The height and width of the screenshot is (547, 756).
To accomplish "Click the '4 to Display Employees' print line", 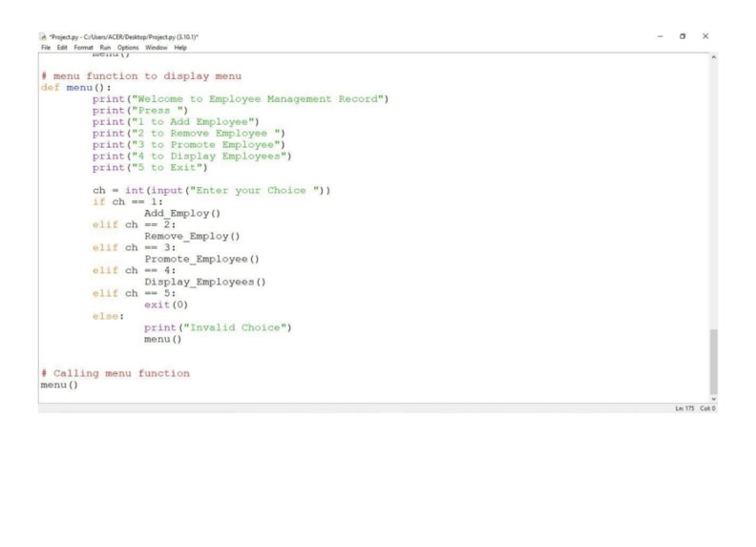I will tap(192, 157).
